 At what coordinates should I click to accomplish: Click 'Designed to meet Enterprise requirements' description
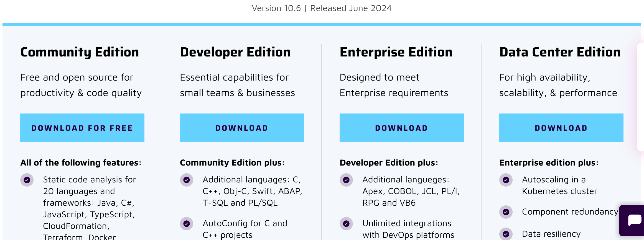click(x=394, y=85)
